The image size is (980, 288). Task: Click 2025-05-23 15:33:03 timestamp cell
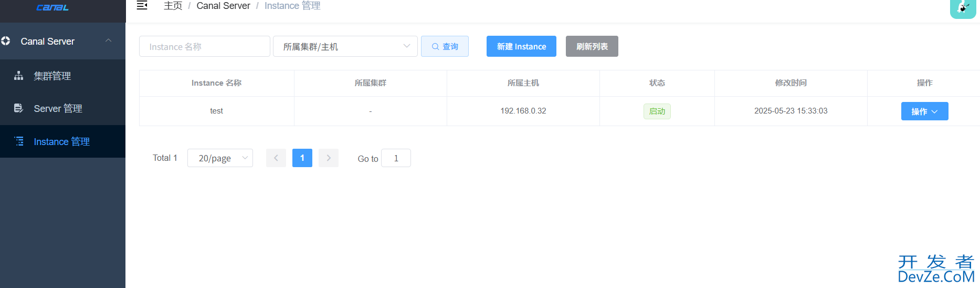(791, 111)
